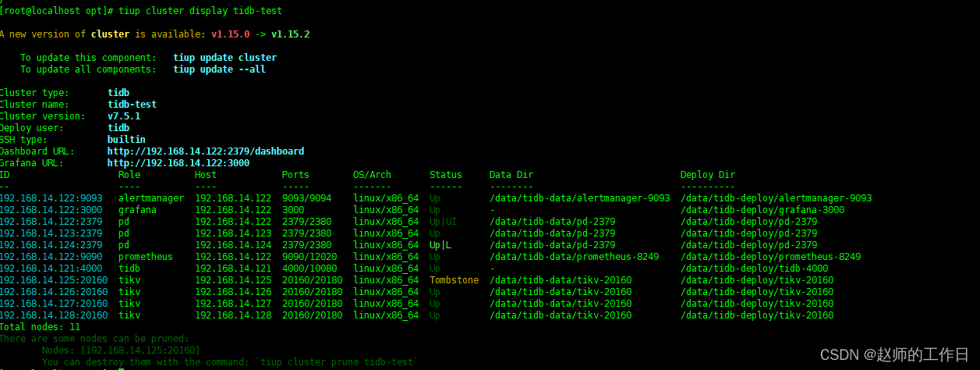Click the 'OS/Arch' column header
980x370 pixels.
tap(372, 175)
